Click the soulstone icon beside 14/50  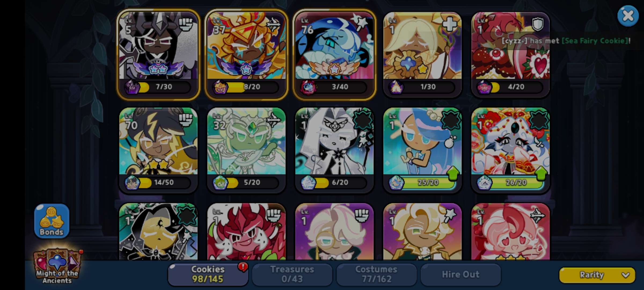tap(132, 183)
